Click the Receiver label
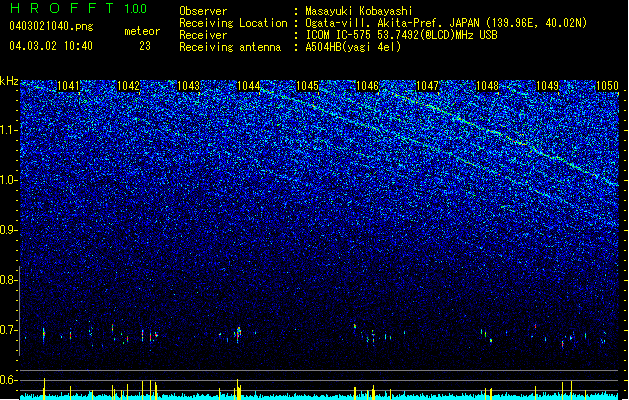629x400 pixels. 203,35
